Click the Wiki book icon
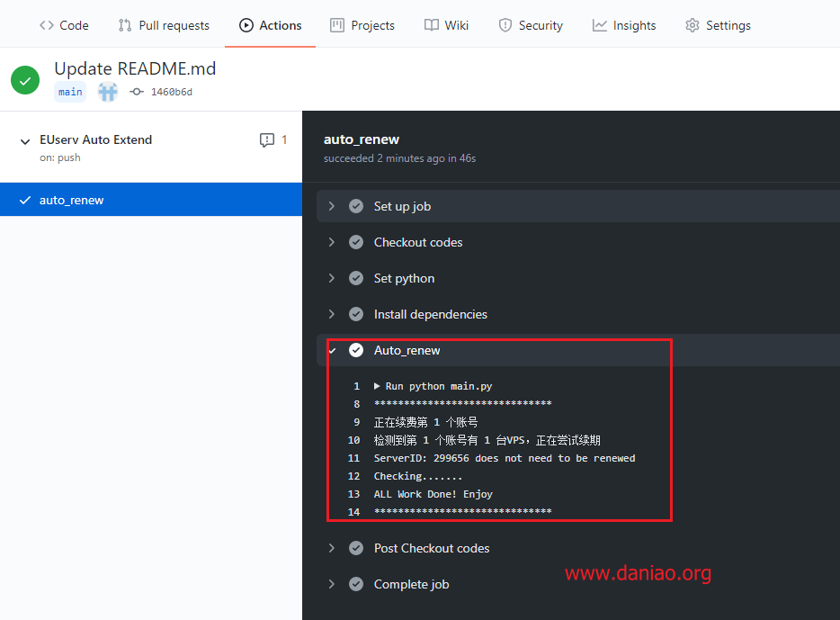840x620 pixels. coord(432,25)
